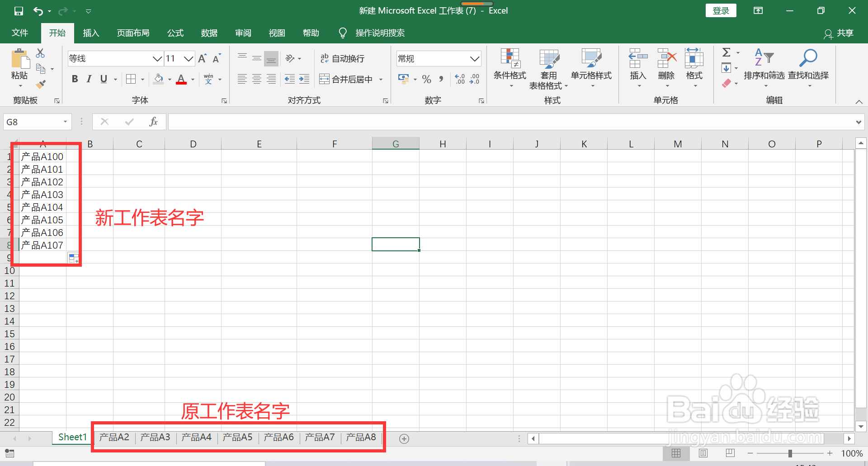Toggle bottom vertical alignment button

[271, 58]
